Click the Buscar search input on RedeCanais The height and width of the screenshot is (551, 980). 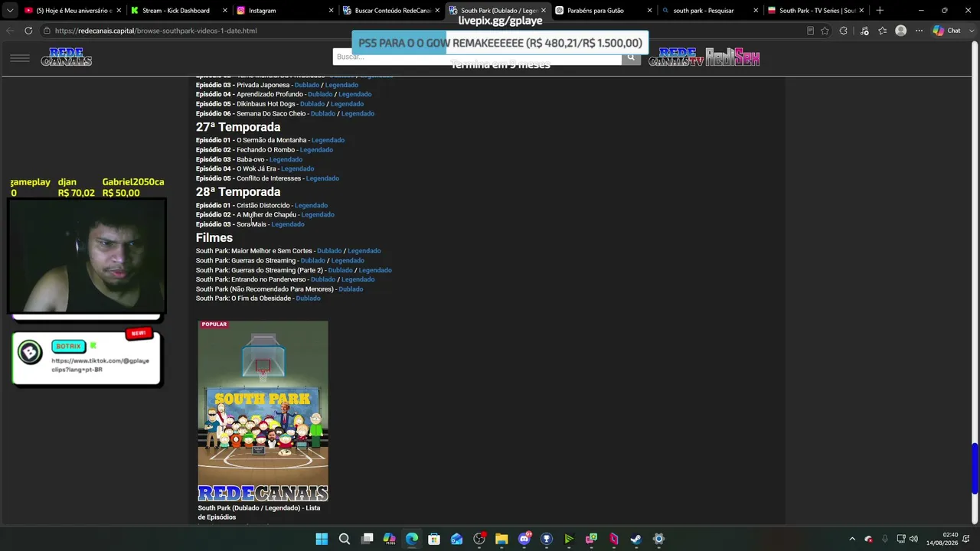coord(477,57)
